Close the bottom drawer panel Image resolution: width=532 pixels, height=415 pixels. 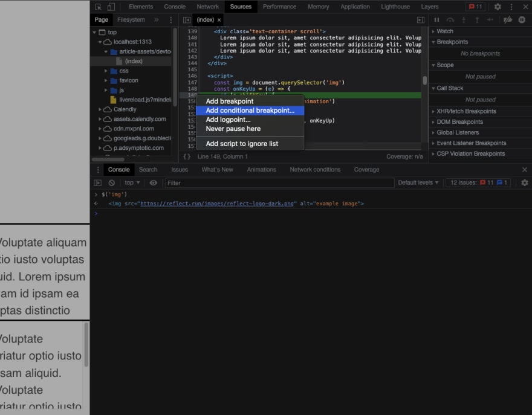click(525, 170)
